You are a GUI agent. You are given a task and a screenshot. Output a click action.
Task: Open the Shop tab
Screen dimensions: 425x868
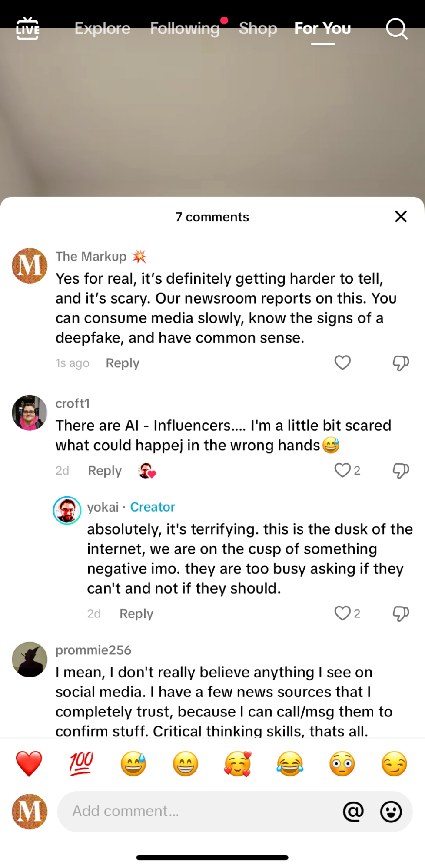tap(258, 29)
